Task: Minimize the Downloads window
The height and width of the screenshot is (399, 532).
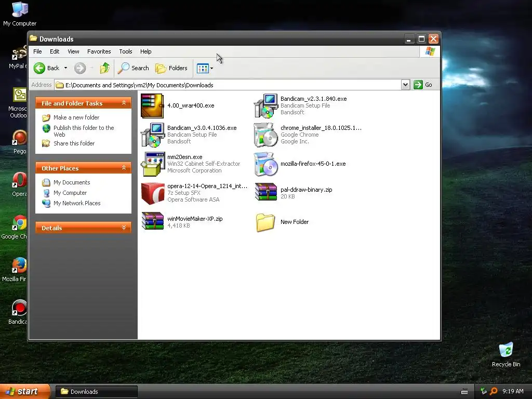Action: 409,38
